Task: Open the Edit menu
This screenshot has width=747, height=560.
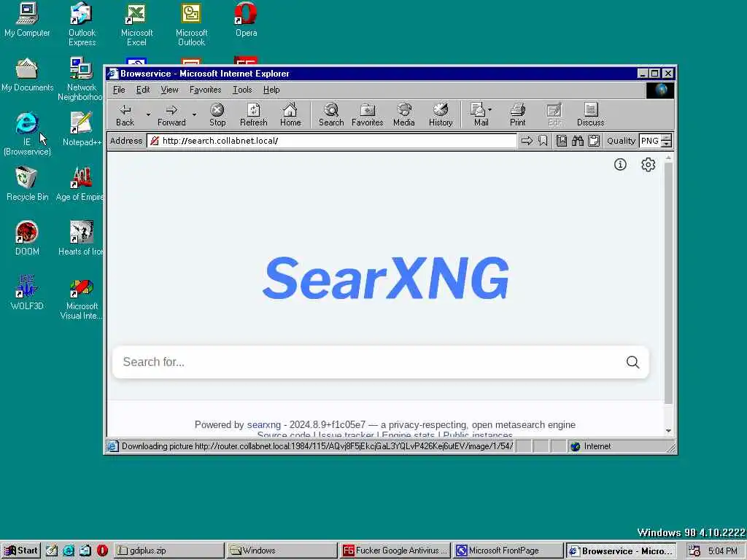Action: pyautogui.click(x=142, y=90)
